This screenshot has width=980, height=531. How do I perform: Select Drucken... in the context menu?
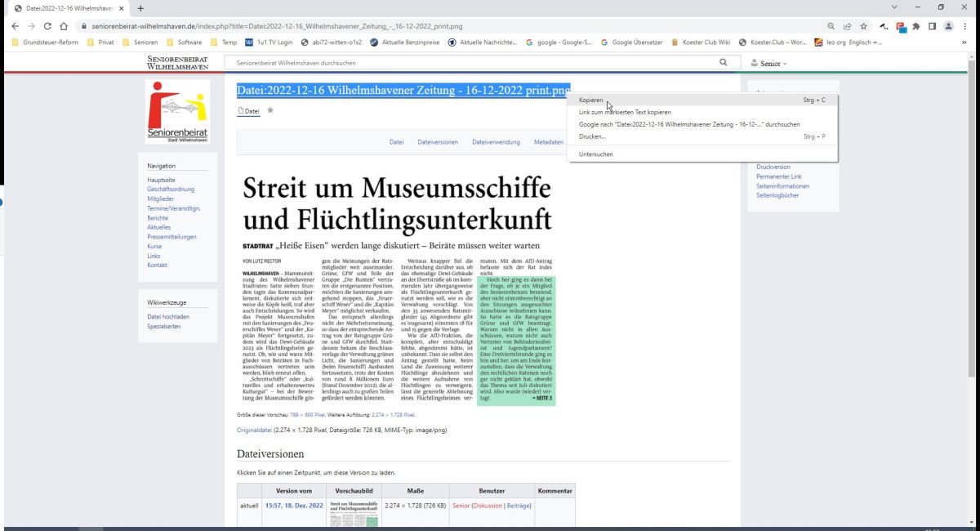point(592,136)
